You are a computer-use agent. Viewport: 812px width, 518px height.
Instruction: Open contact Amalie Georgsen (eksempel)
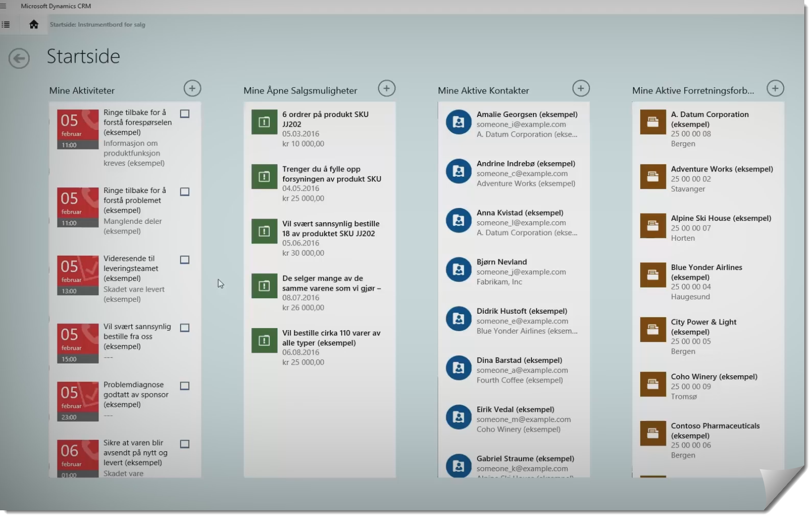(527, 114)
